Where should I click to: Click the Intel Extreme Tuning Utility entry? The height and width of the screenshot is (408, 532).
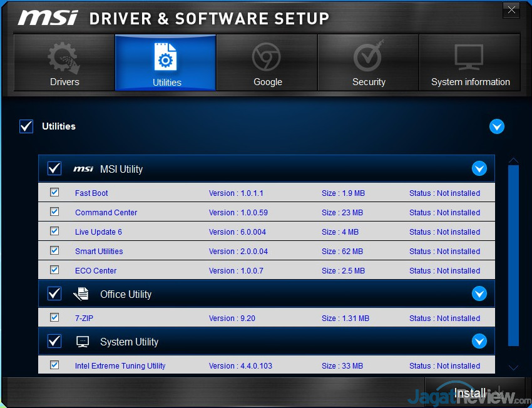tap(120, 366)
